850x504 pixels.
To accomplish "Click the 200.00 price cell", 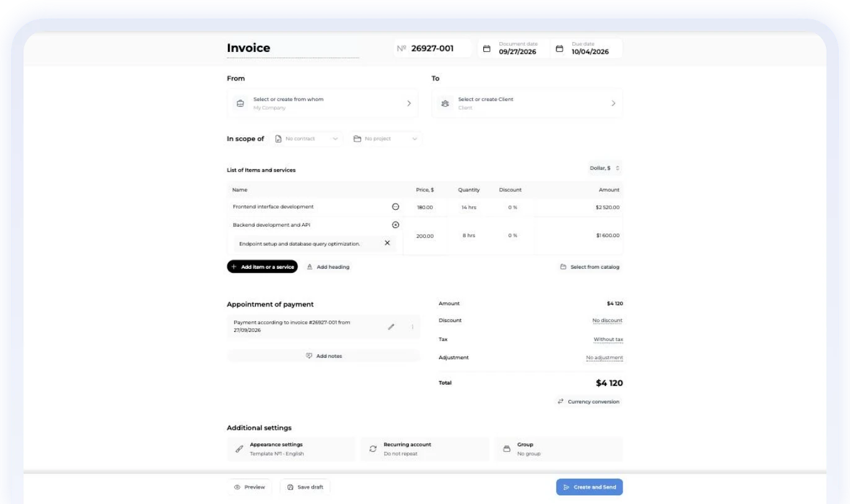I will [425, 236].
